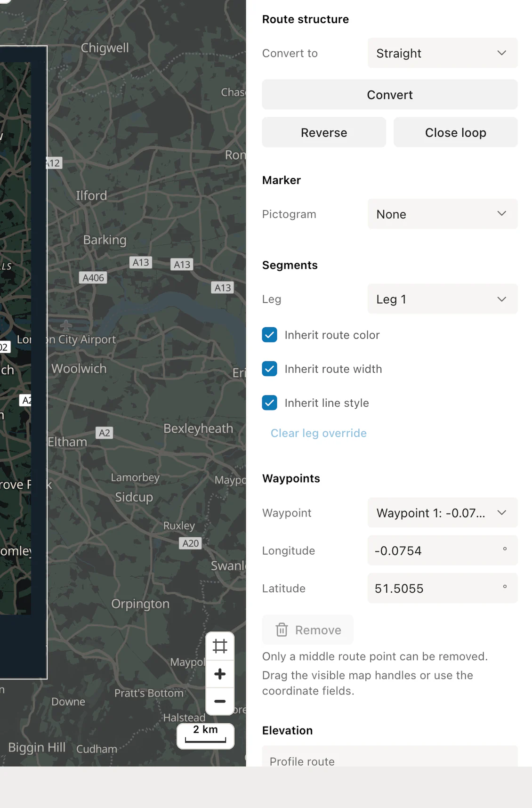Click the Cudham map label

point(97,749)
